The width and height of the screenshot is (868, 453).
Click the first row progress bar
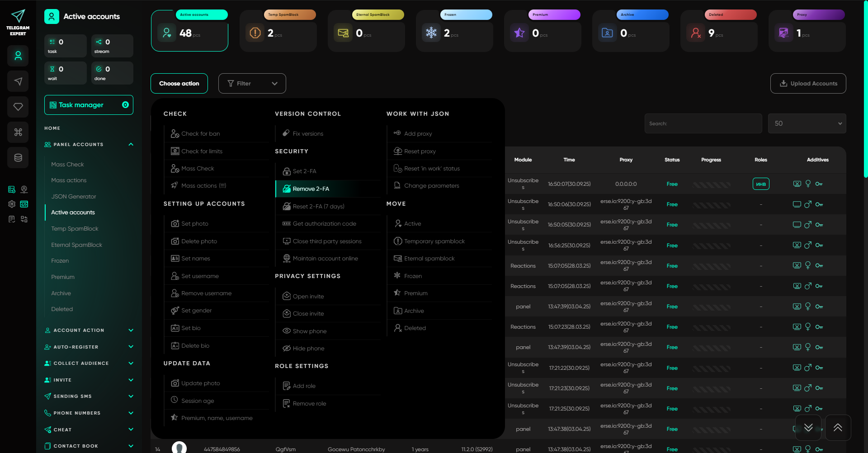click(711, 184)
